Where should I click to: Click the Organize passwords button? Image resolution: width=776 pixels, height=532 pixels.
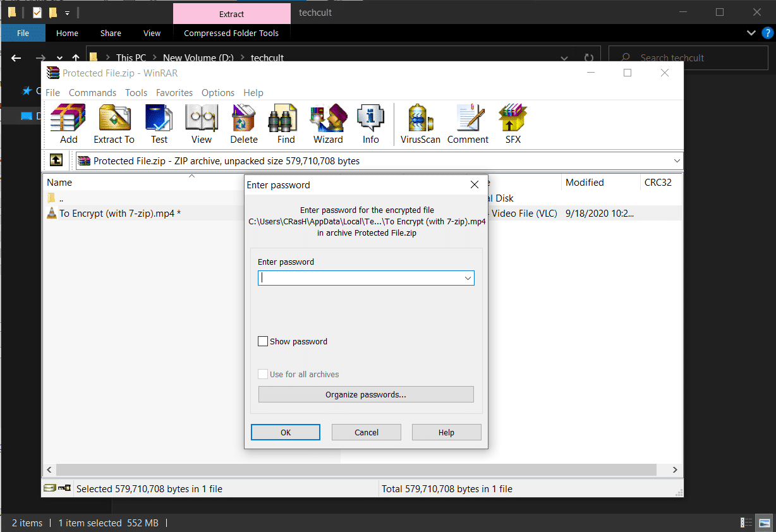pyautogui.click(x=366, y=394)
